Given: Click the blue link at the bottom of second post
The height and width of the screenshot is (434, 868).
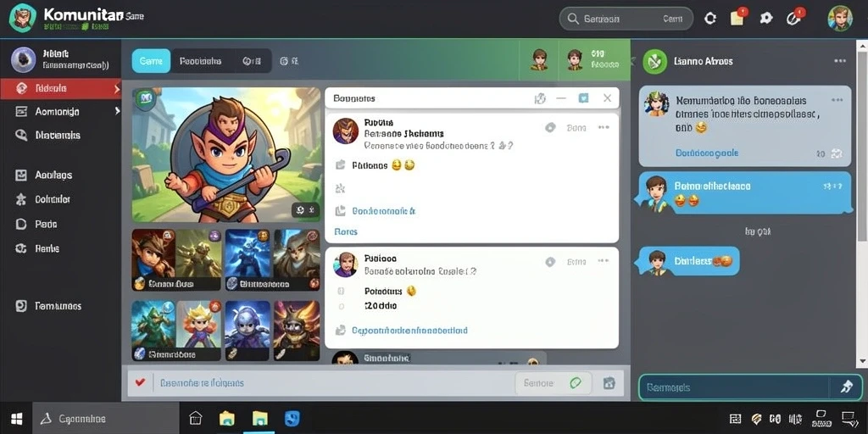Looking at the screenshot, I should (x=409, y=331).
